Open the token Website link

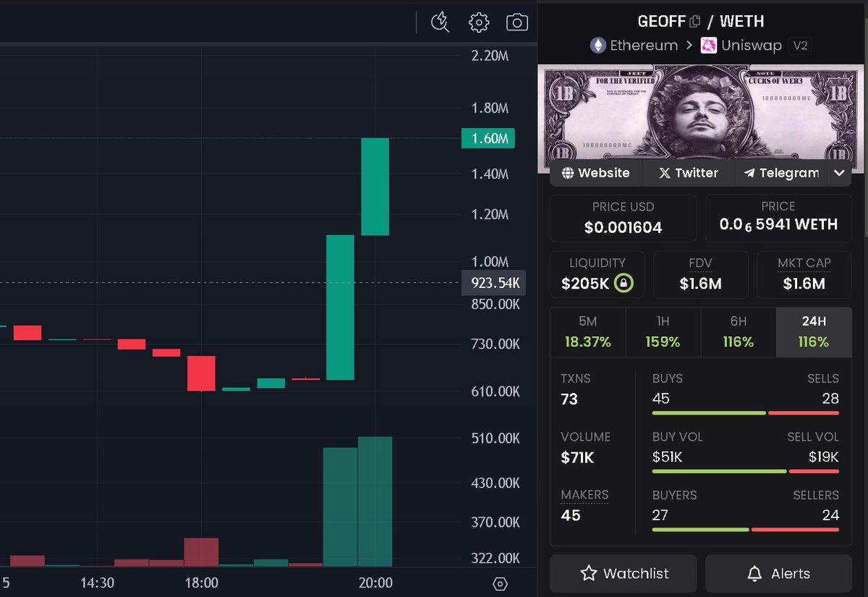pos(595,173)
